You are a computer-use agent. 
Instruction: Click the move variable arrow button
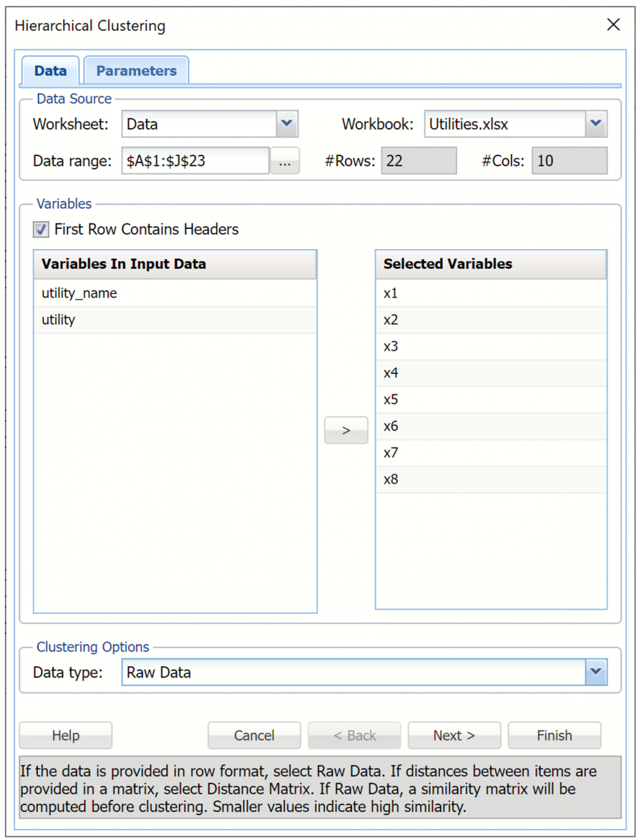[346, 430]
